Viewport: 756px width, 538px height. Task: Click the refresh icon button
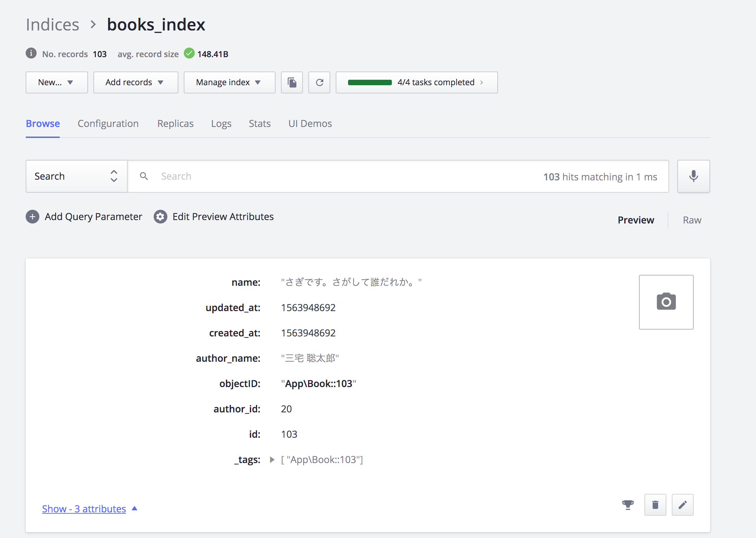click(319, 82)
